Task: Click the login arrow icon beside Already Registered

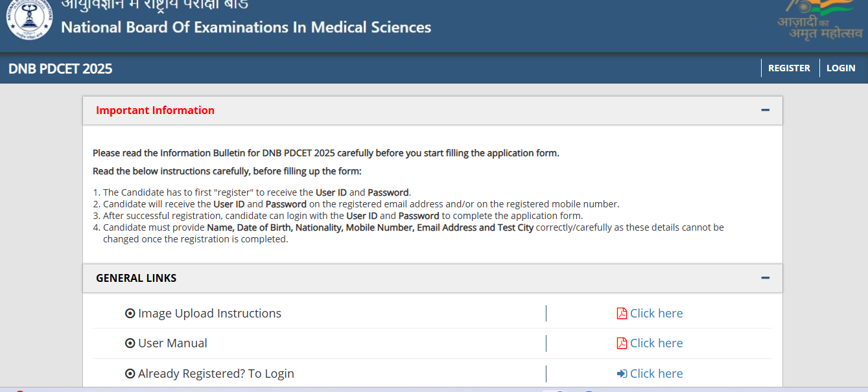Action: pos(621,373)
